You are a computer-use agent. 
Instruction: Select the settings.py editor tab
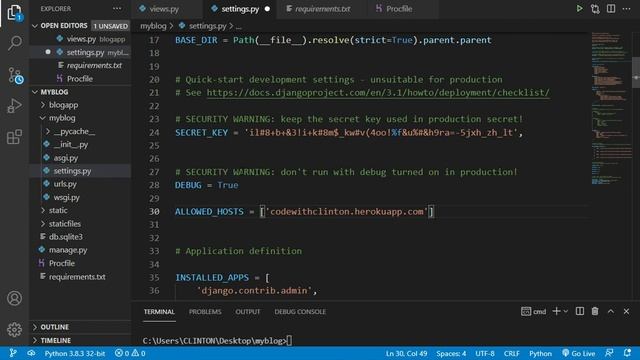(240, 9)
